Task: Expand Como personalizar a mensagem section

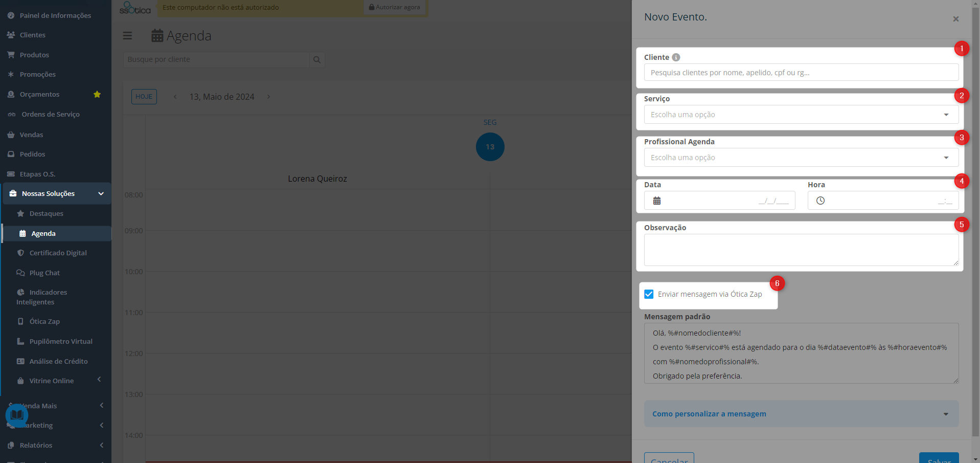Action: (801, 414)
